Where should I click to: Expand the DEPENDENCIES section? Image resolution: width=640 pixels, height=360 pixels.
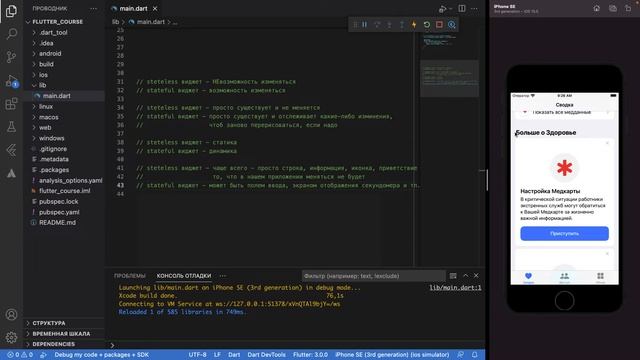tap(53, 344)
